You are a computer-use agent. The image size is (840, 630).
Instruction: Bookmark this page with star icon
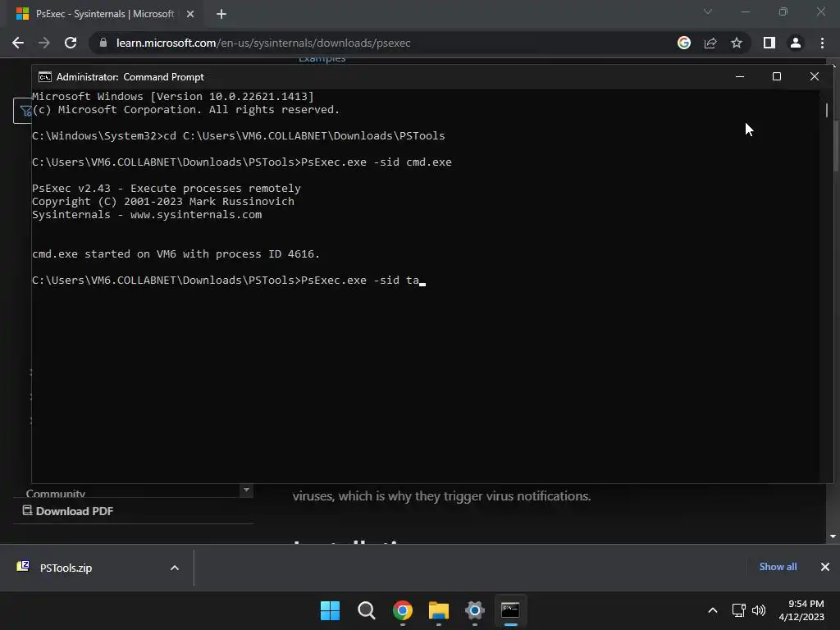(737, 43)
